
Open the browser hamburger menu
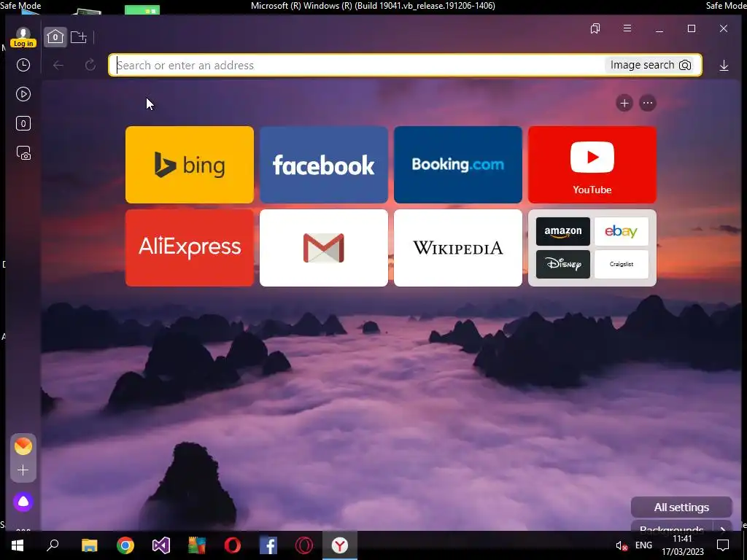(627, 28)
